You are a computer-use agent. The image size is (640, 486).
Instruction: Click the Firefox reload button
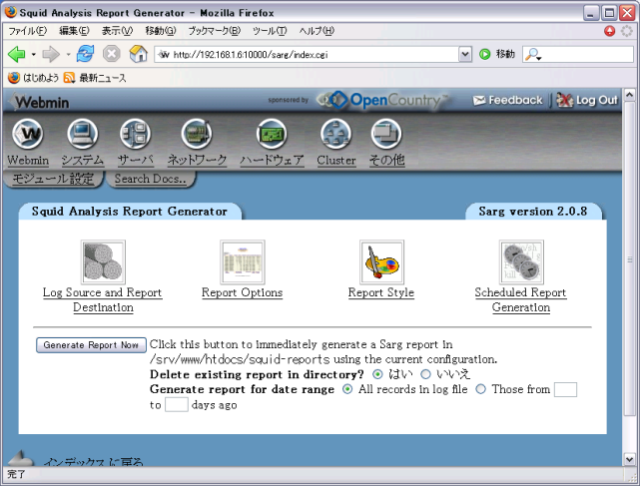coord(86,54)
